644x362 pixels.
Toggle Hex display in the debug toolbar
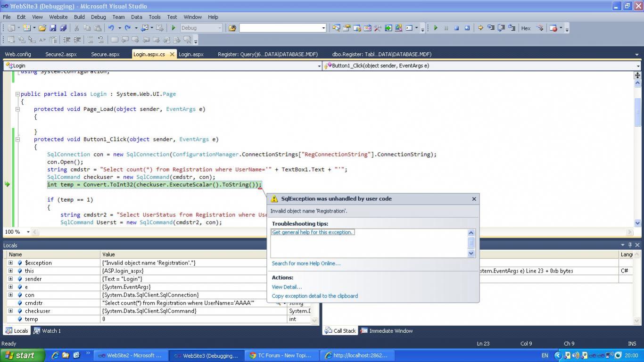pos(526,28)
